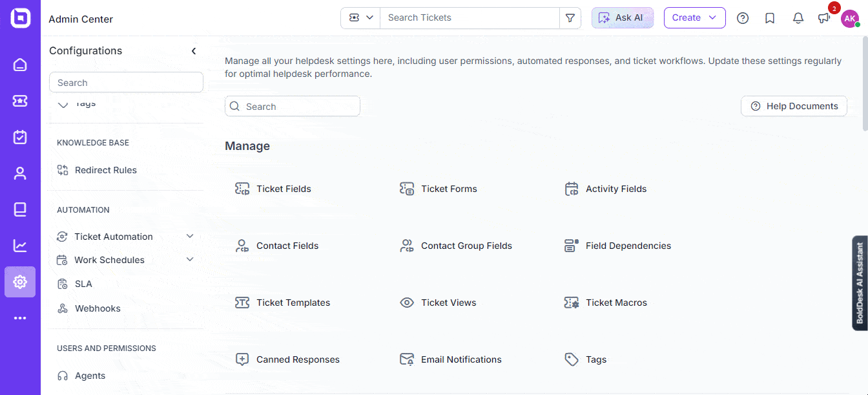Click the Contact Group Fields icon
The height and width of the screenshot is (395, 868).
point(407,246)
